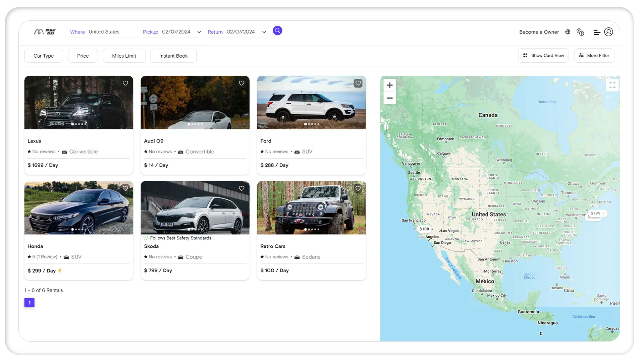Click the Honda instant book lightning icon
This screenshot has height=362, width=644.
point(60,270)
